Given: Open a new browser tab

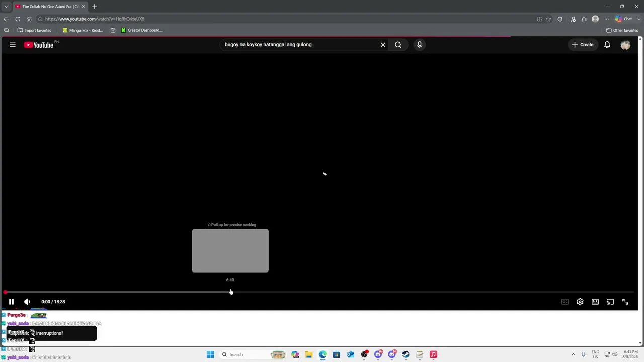Looking at the screenshot, I should (94, 7).
